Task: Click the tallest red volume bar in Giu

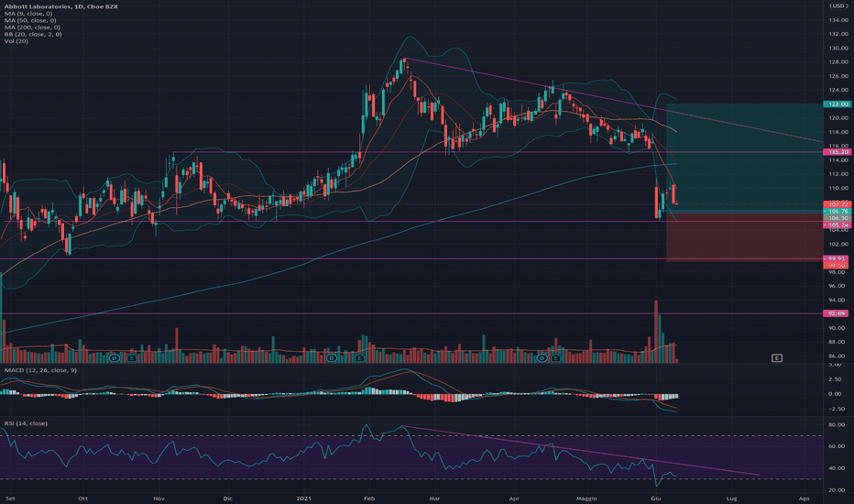Action: pyautogui.click(x=656, y=332)
